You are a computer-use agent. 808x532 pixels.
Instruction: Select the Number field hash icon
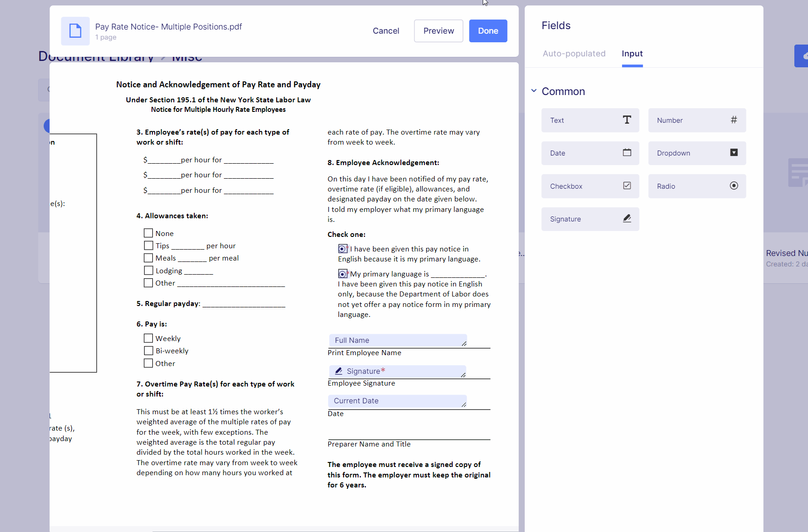734,120
